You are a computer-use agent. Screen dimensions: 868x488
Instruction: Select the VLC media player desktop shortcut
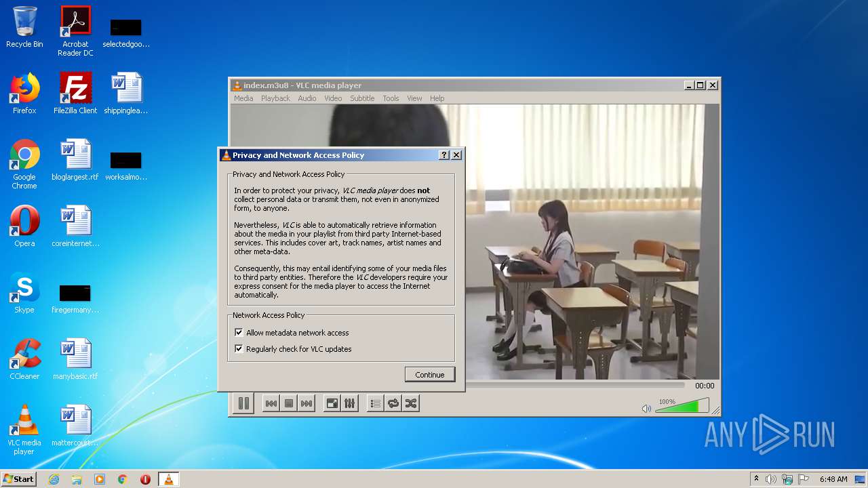tap(24, 430)
